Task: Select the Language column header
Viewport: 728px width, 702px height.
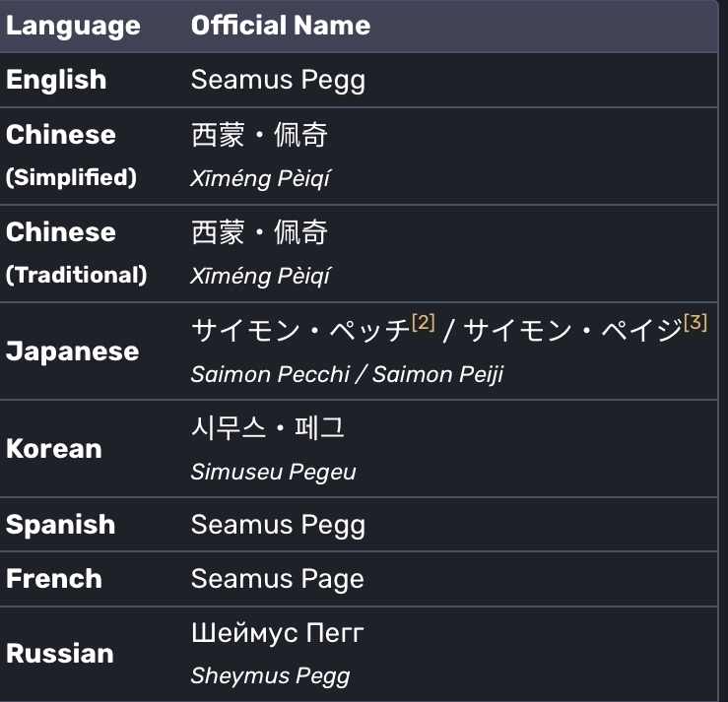Action: point(73,26)
